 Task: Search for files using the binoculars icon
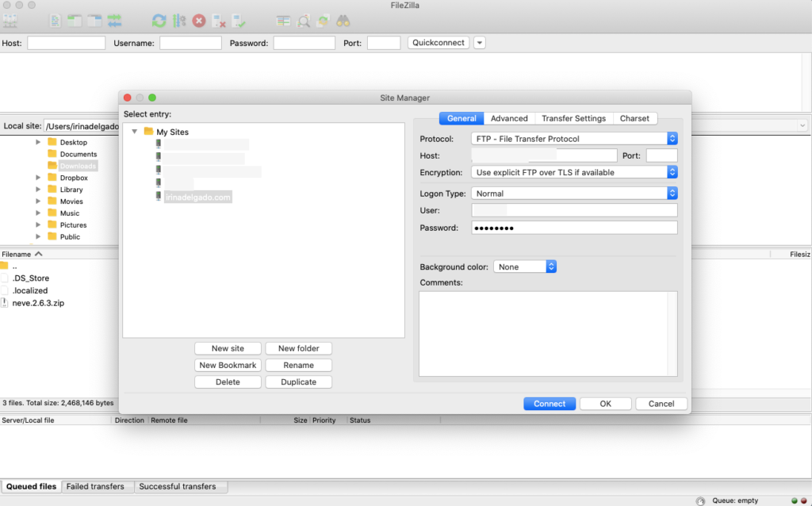click(x=343, y=21)
